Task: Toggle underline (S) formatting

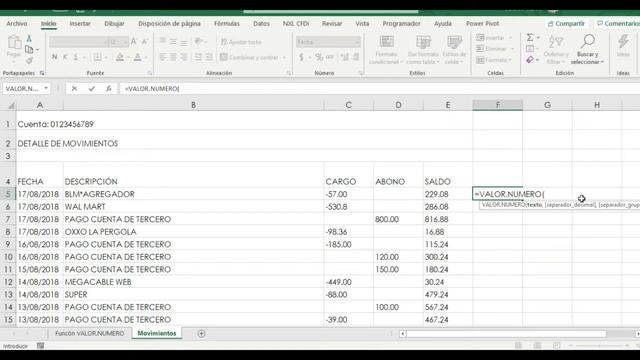Action: (76, 57)
